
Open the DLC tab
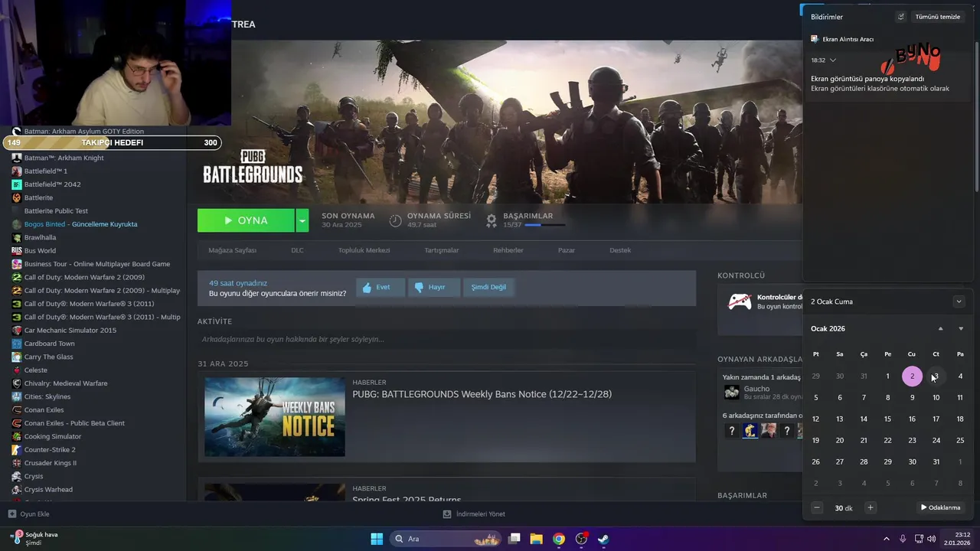297,250
